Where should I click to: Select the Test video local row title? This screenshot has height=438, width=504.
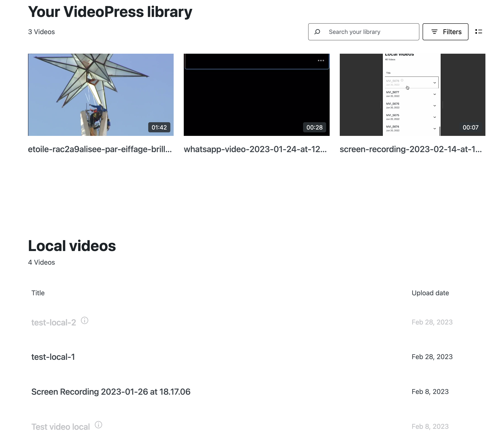60,427
